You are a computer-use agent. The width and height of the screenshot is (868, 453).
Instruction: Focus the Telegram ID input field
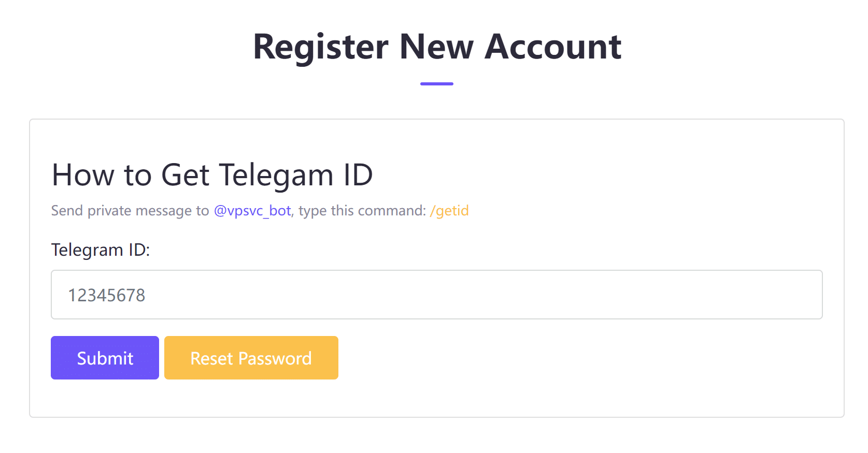pos(437,295)
